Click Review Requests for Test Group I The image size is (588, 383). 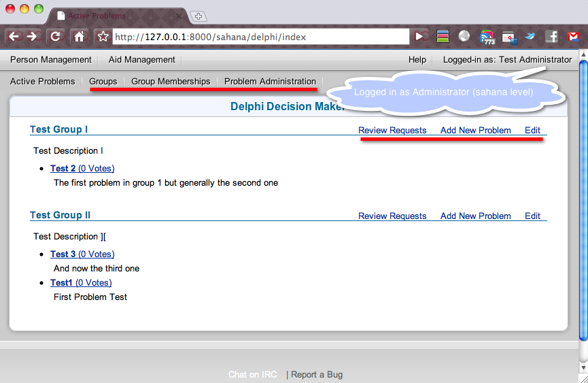tap(392, 131)
